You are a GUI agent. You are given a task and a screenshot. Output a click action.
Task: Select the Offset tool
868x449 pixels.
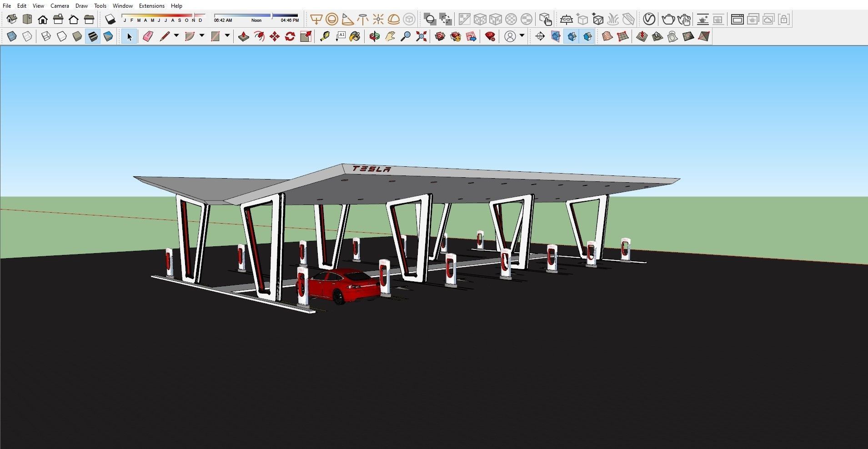259,36
